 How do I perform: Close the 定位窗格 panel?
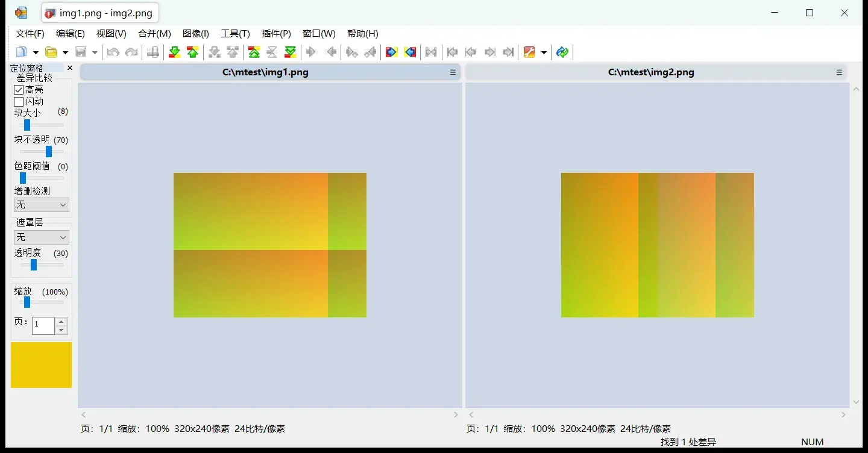click(x=70, y=68)
